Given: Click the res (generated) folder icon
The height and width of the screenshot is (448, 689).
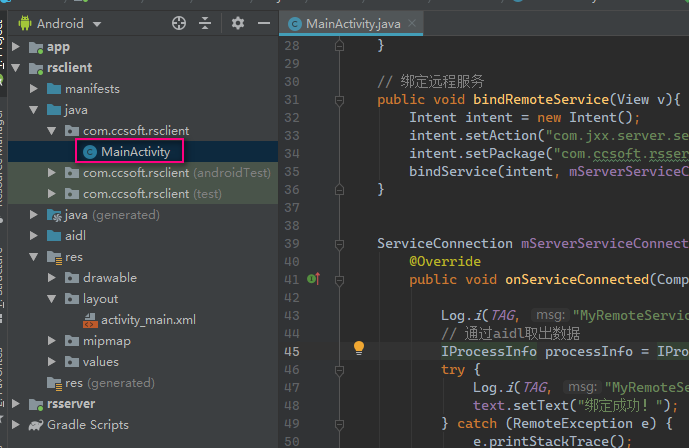Looking at the screenshot, I should [54, 383].
